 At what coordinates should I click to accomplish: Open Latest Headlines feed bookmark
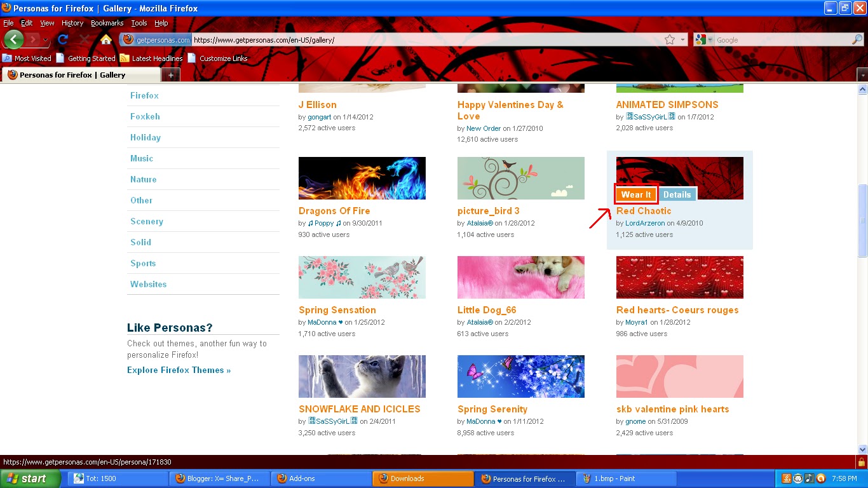152,58
